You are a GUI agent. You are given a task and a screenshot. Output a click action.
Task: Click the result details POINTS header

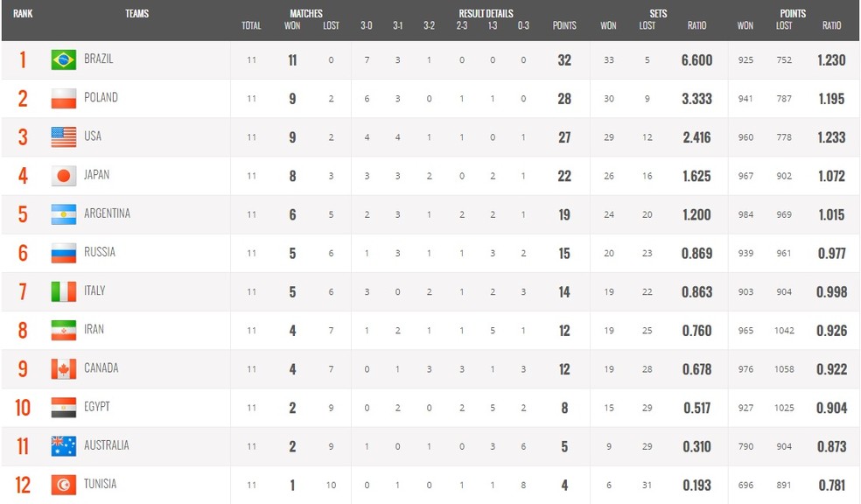(x=564, y=25)
